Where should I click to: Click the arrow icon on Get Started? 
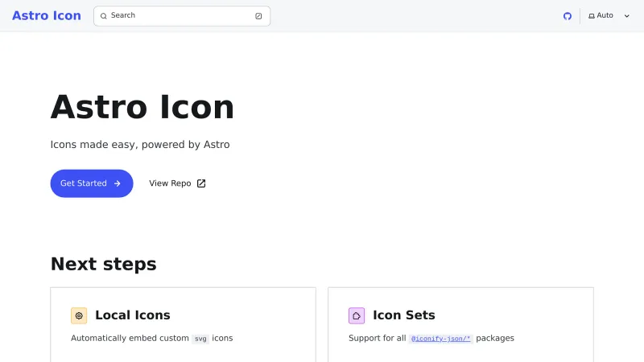point(118,183)
